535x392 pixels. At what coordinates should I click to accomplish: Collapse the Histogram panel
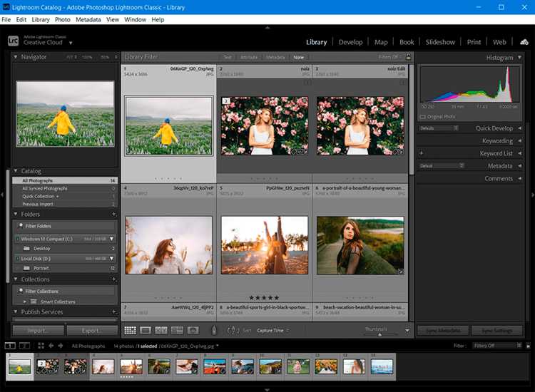[519, 58]
